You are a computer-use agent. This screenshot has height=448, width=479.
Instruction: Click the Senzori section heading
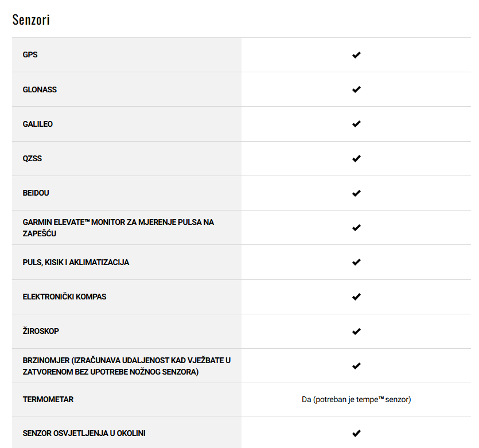(x=31, y=20)
